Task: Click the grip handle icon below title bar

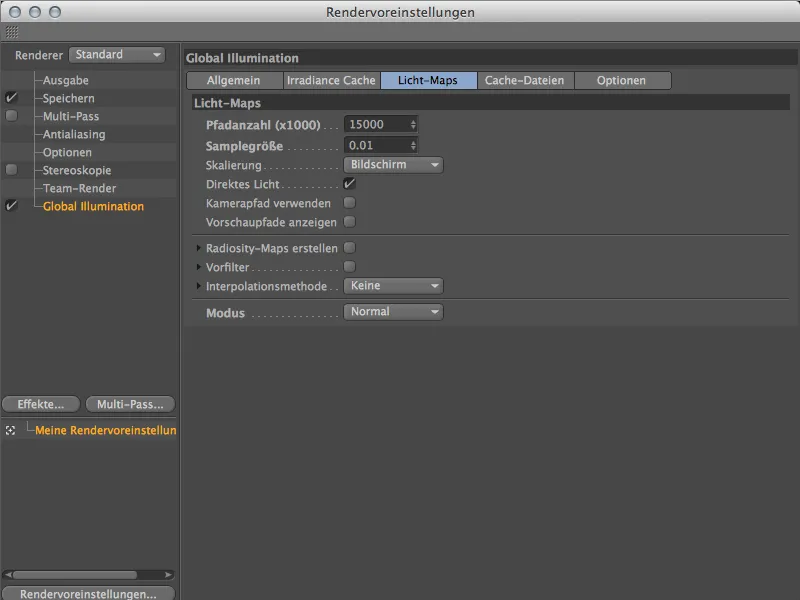Action: [x=12, y=32]
